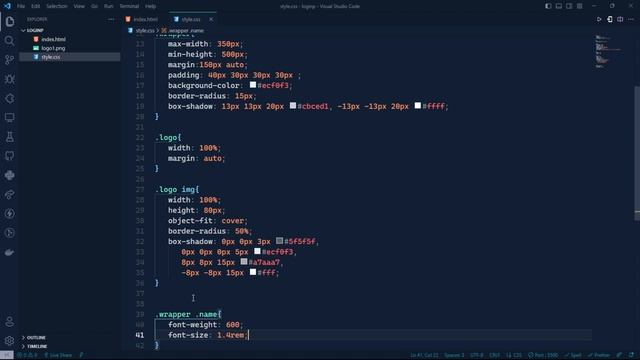Open index.html in Explorer tree
640x360 pixels.
[53, 39]
